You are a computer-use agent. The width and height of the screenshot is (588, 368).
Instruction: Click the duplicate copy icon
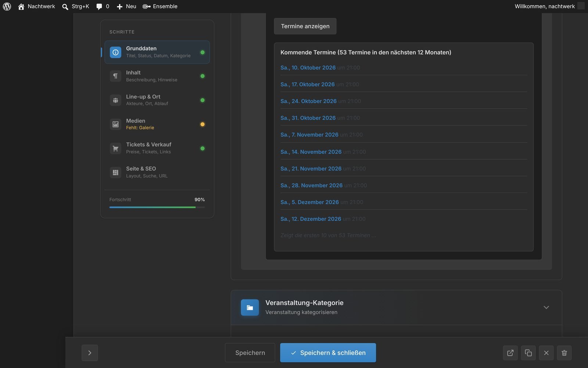click(528, 353)
